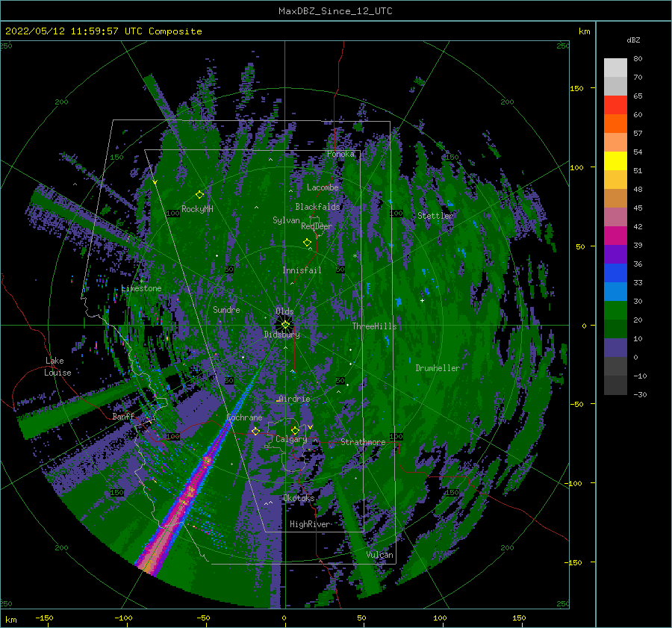Click the Lake Louise label
The image size is (672, 628).
tap(57, 367)
